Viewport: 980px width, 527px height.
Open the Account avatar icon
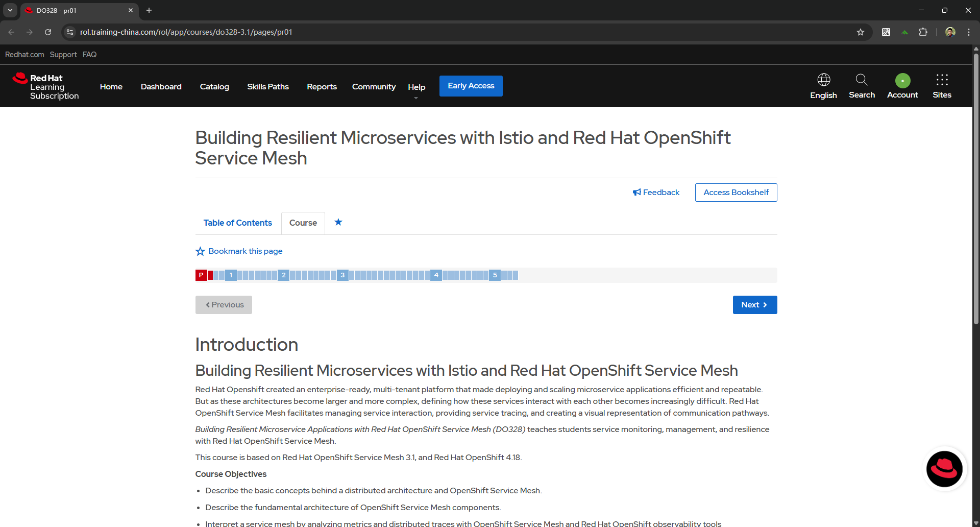tap(902, 81)
